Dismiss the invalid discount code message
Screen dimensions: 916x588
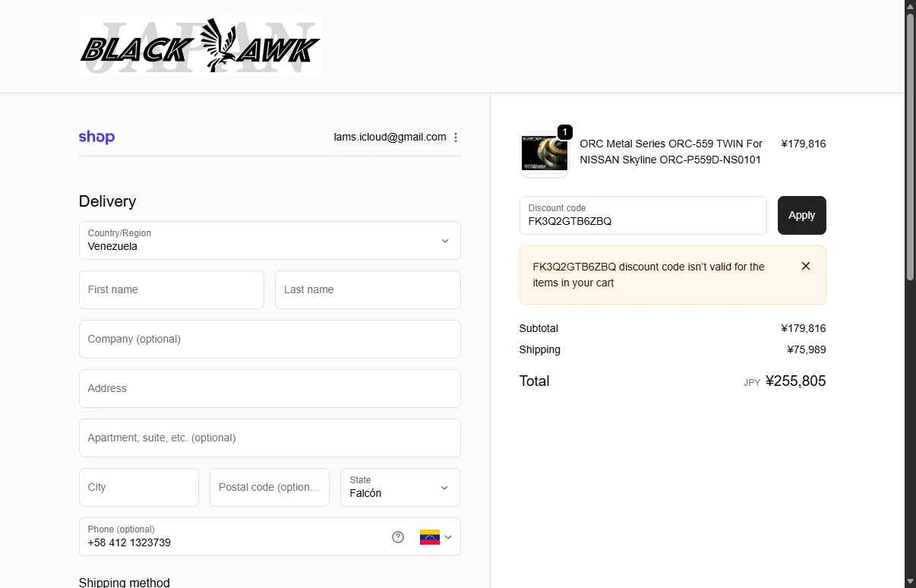pyautogui.click(x=806, y=266)
